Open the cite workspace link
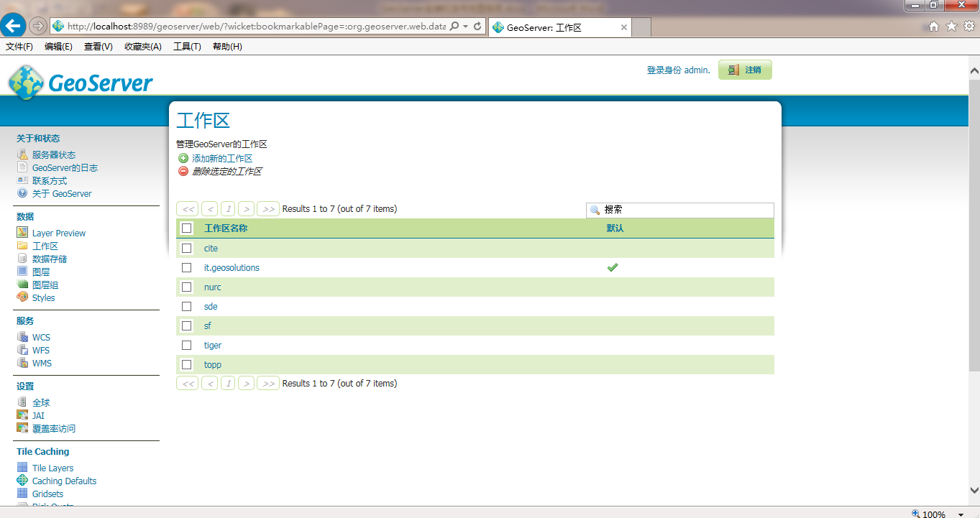 211,248
